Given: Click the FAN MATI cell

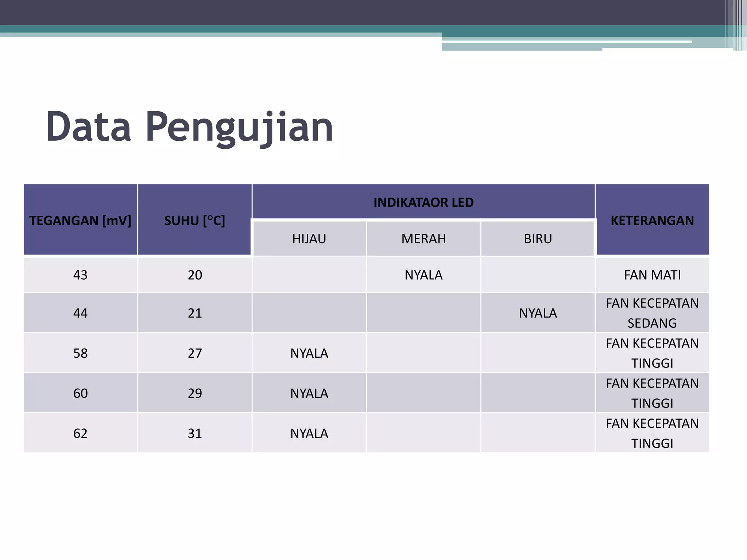Looking at the screenshot, I should click(652, 275).
